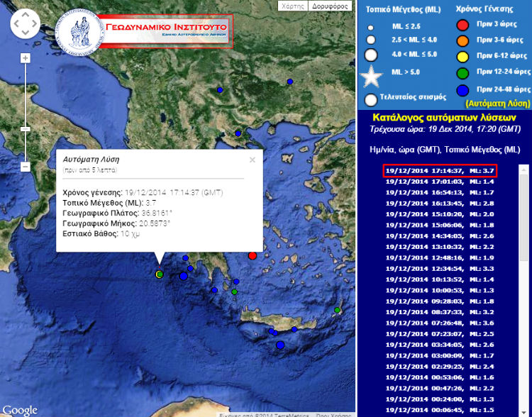532x417 pixels.
Task: Select the 17:01:03 ML 1.4 earthquake entry
Action: (439, 181)
